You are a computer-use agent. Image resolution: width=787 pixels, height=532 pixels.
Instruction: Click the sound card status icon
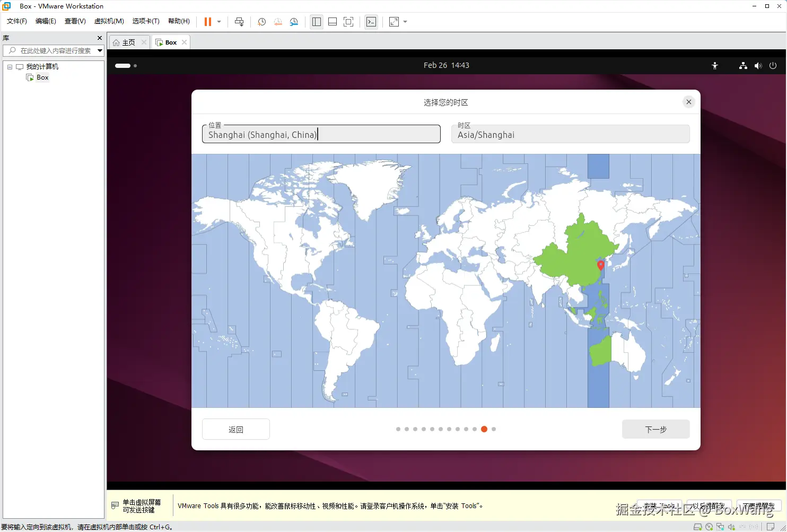731,527
